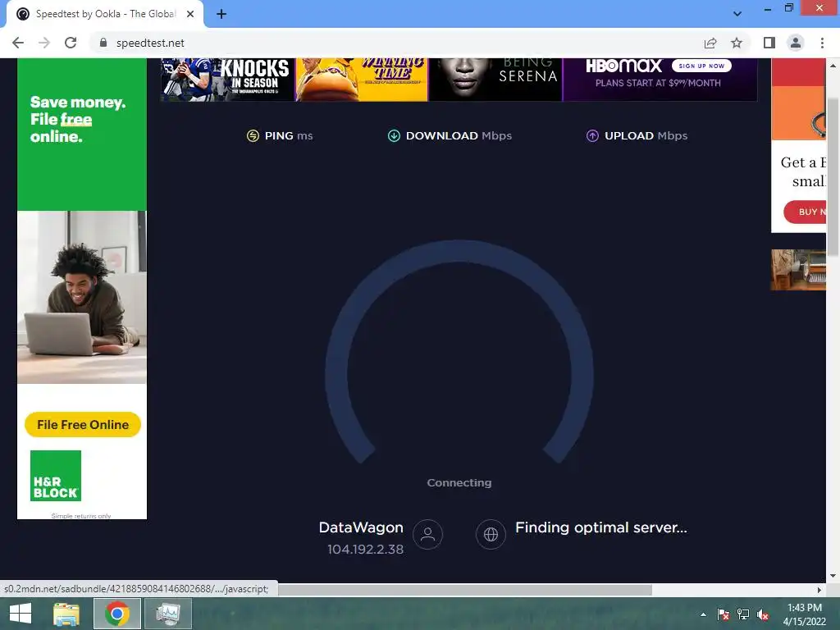This screenshot has width=840, height=630.
Task: Open the Chrome profile avatar menu
Action: 796,43
